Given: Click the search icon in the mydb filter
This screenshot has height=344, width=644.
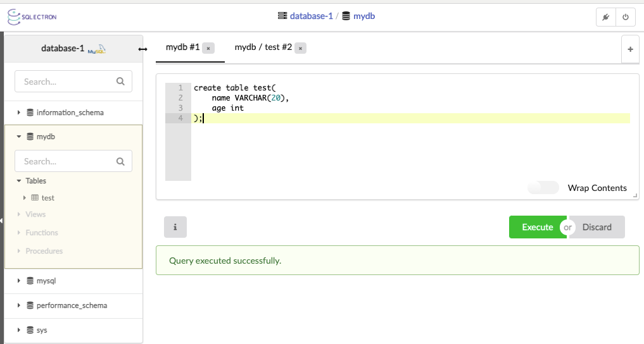Looking at the screenshot, I should tap(120, 161).
